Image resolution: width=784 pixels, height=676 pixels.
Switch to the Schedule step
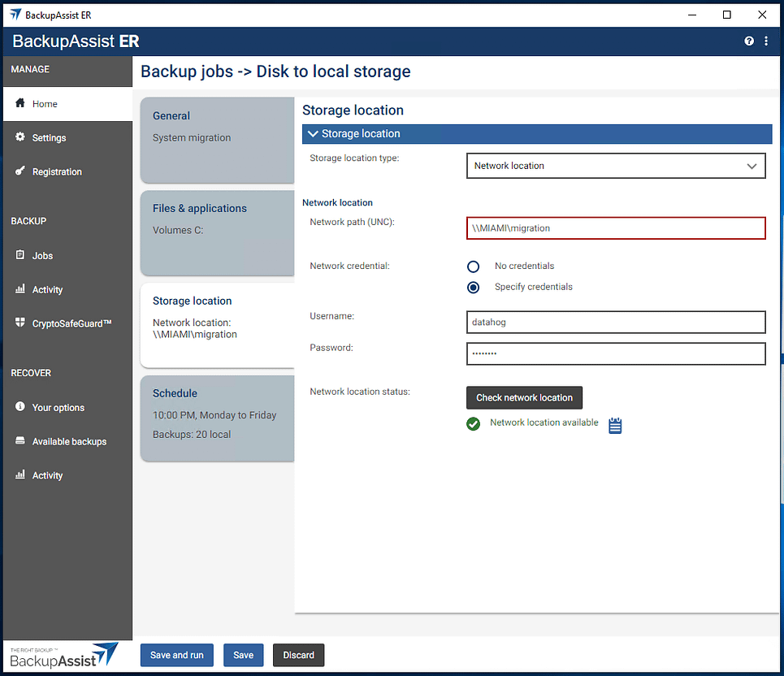pos(218,418)
